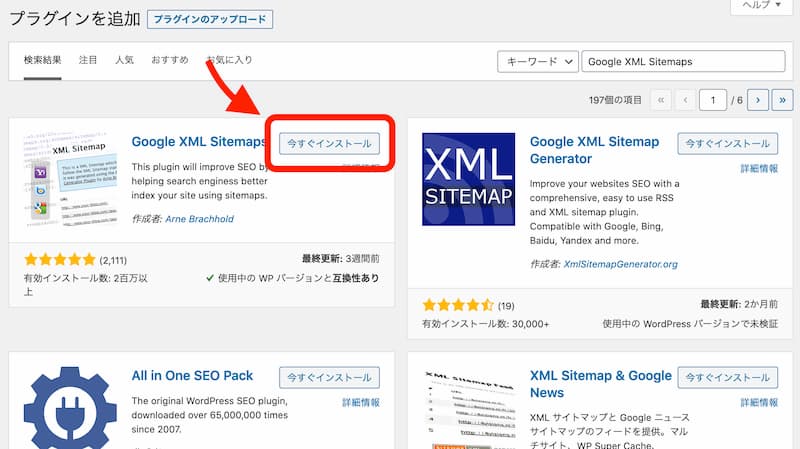Click the XML SITEMAP blue logo

tap(468, 179)
